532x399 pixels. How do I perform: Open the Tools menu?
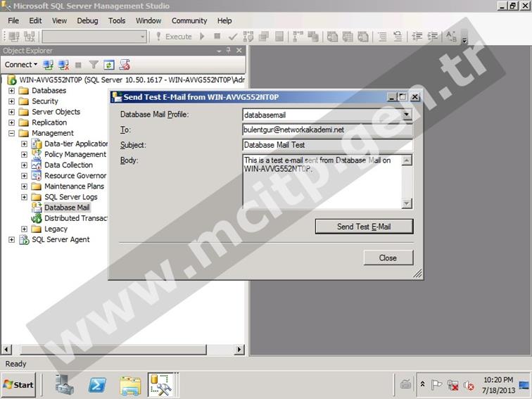click(117, 20)
